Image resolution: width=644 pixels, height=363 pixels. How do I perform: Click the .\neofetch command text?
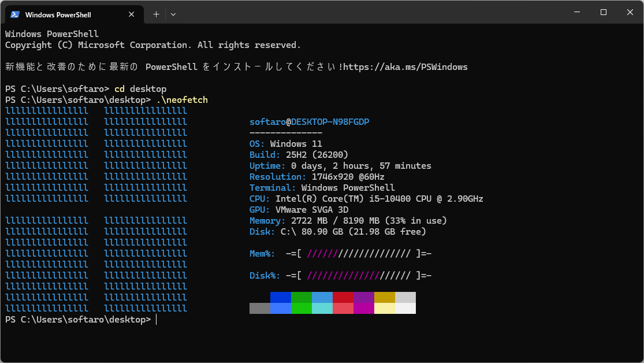[x=181, y=100]
